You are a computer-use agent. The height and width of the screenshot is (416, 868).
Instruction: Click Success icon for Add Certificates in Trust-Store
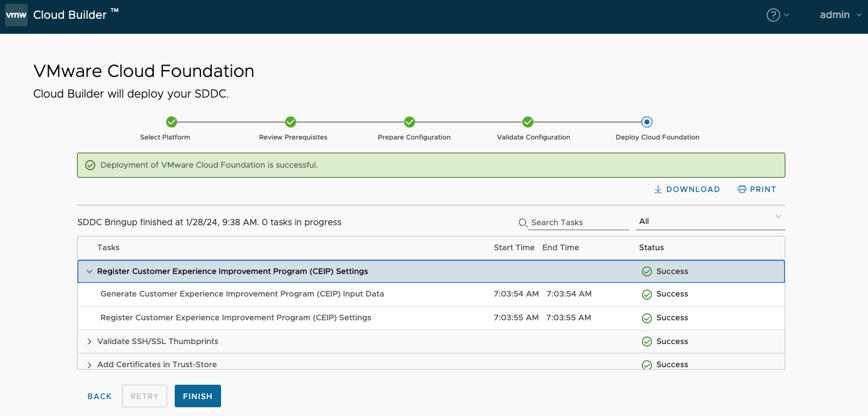click(647, 365)
